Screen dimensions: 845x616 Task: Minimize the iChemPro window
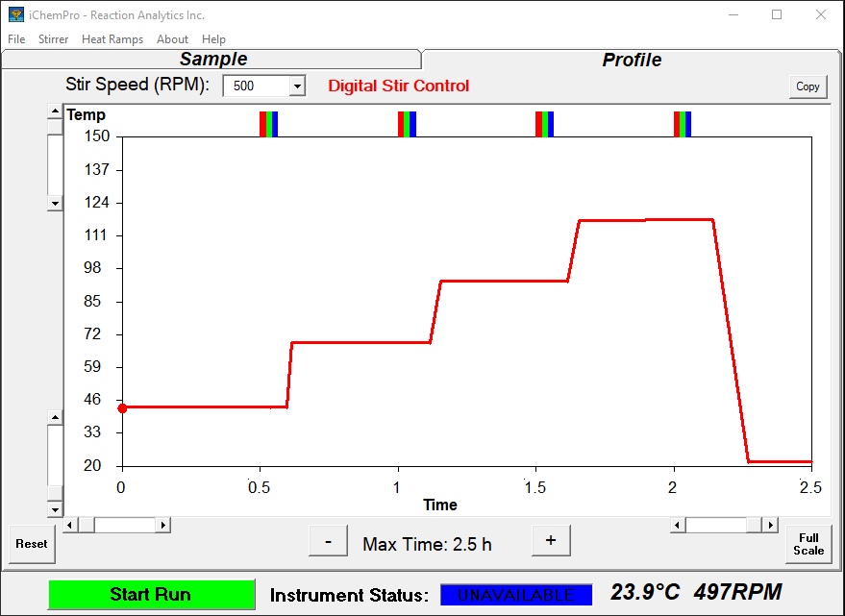tap(733, 14)
